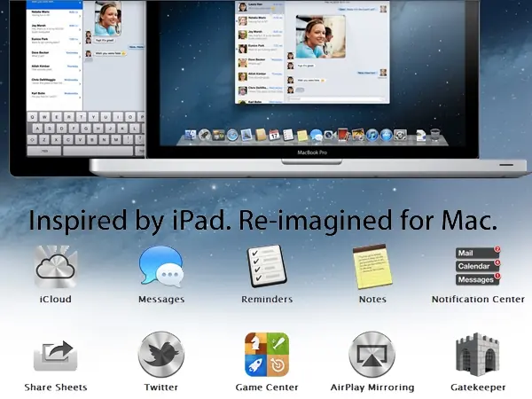Viewport: 532px width, 399px height.
Task: Click the Notification Center banner stack graphic
Action: [x=478, y=266]
